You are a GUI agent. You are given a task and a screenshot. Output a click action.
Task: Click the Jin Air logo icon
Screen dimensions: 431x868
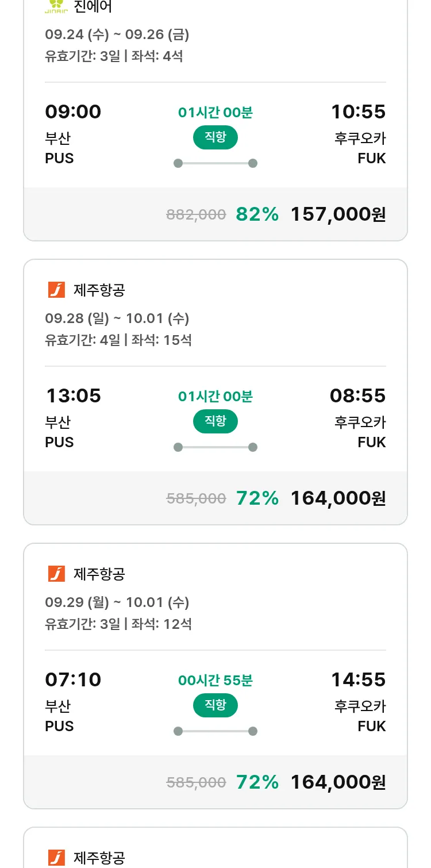(56, 6)
